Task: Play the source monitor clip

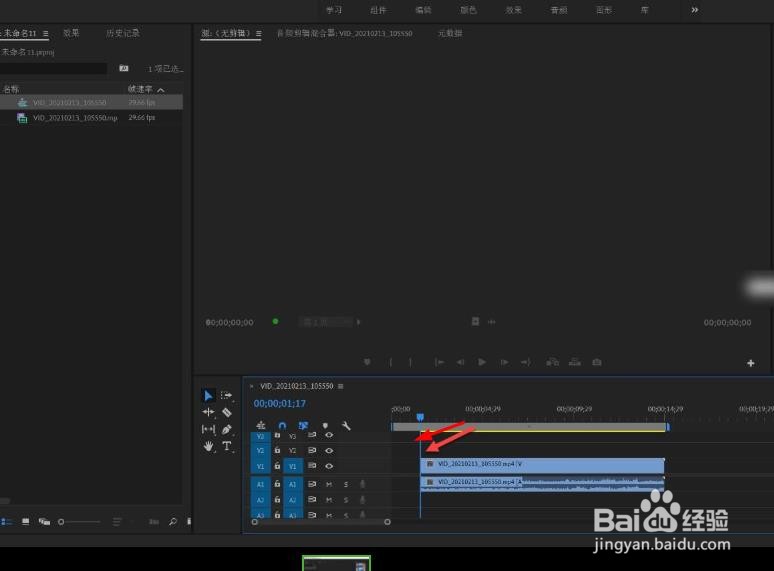Action: [x=482, y=362]
